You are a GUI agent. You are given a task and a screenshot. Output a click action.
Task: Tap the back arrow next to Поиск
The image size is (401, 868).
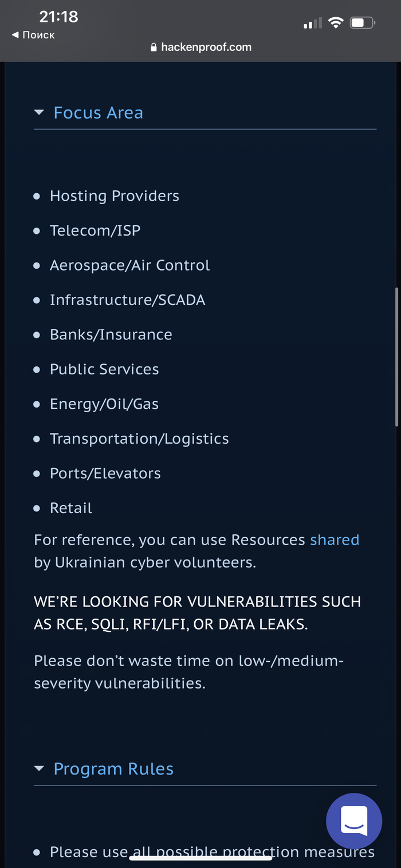(15, 35)
